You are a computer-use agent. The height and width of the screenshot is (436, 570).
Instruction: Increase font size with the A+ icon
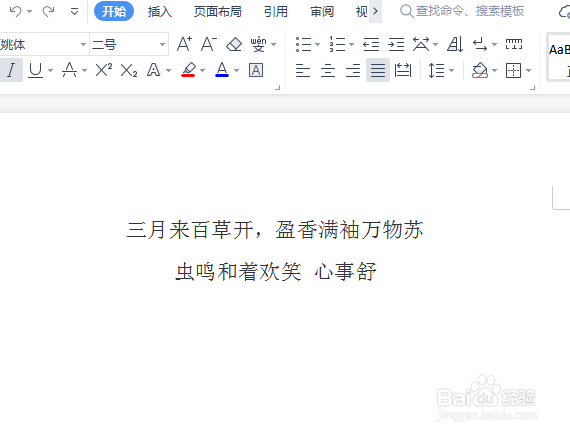(184, 44)
